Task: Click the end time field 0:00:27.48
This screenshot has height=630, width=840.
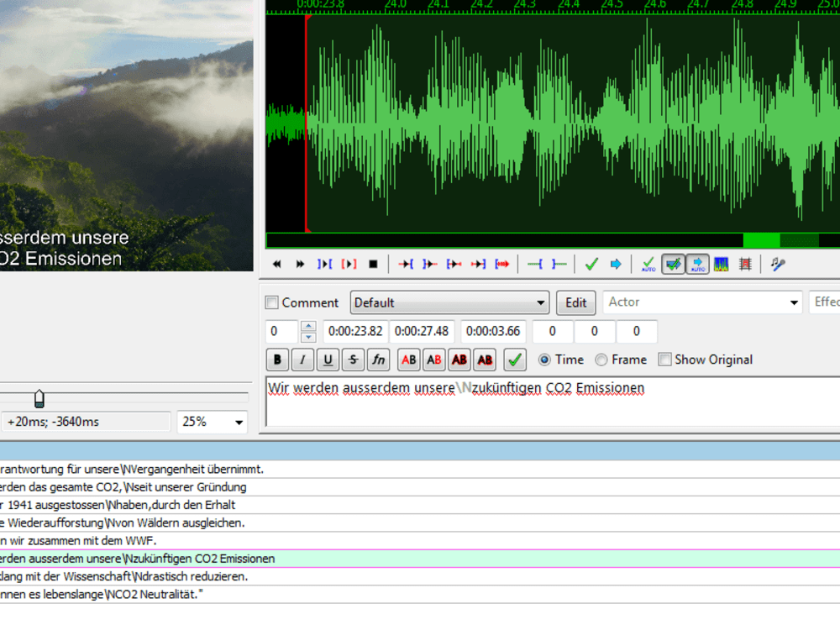Action: point(422,332)
